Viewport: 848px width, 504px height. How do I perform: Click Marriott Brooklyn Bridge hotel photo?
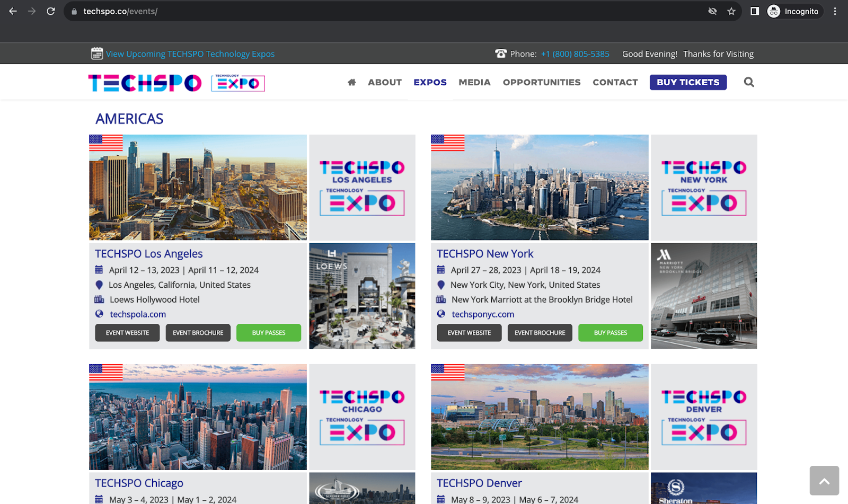pyautogui.click(x=704, y=296)
